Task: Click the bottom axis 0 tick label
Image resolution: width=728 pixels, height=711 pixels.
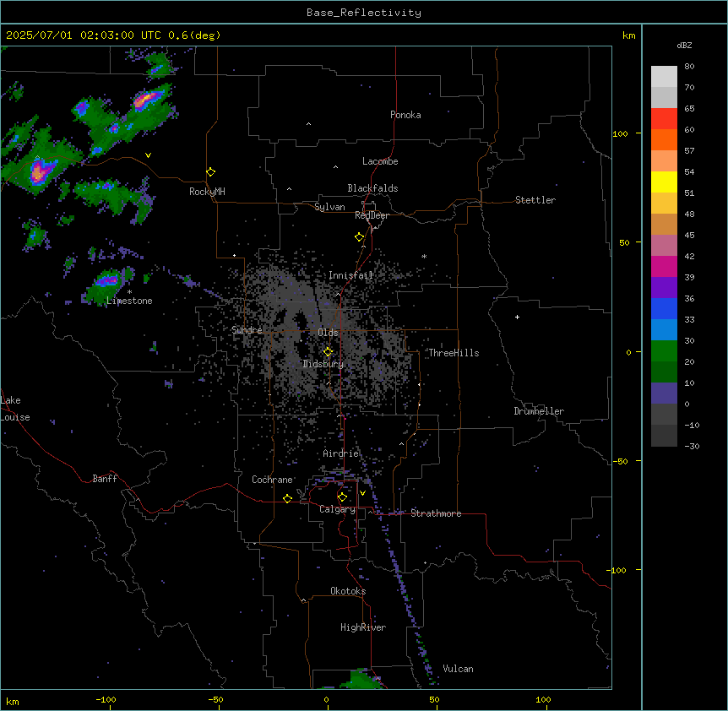Action: tap(326, 699)
